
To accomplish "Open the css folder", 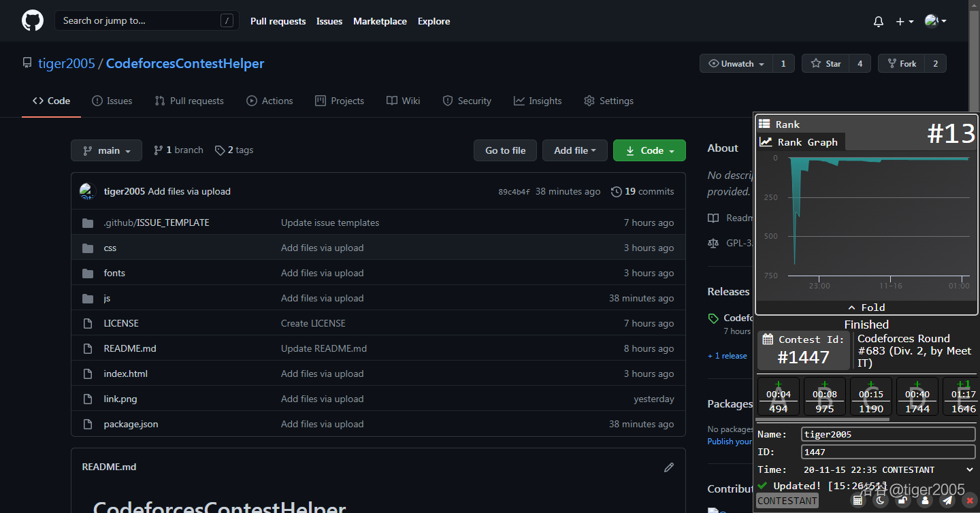I will tap(110, 248).
